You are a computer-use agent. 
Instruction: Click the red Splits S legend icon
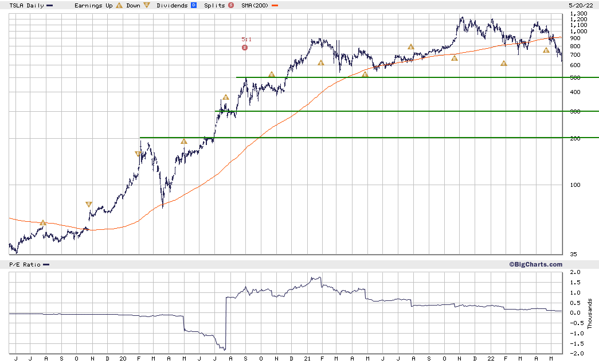coord(231,5)
